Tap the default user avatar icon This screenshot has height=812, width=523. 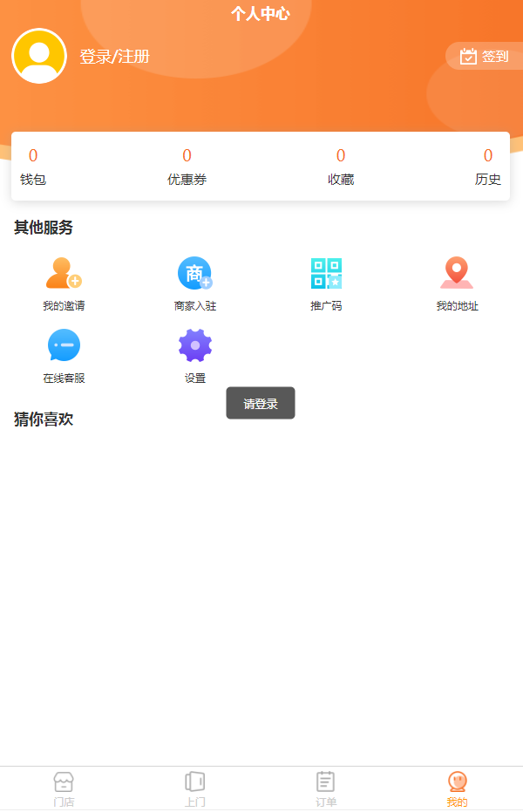tap(39, 56)
